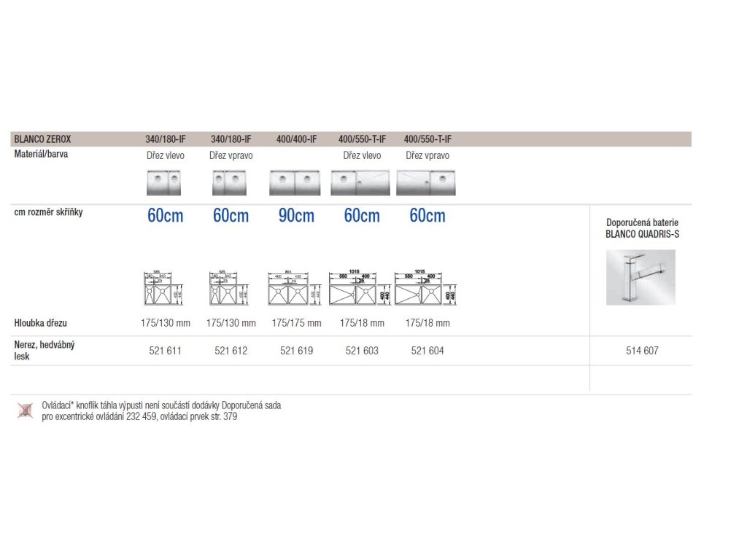Click the 90cm cabinet size value

pos(296,216)
